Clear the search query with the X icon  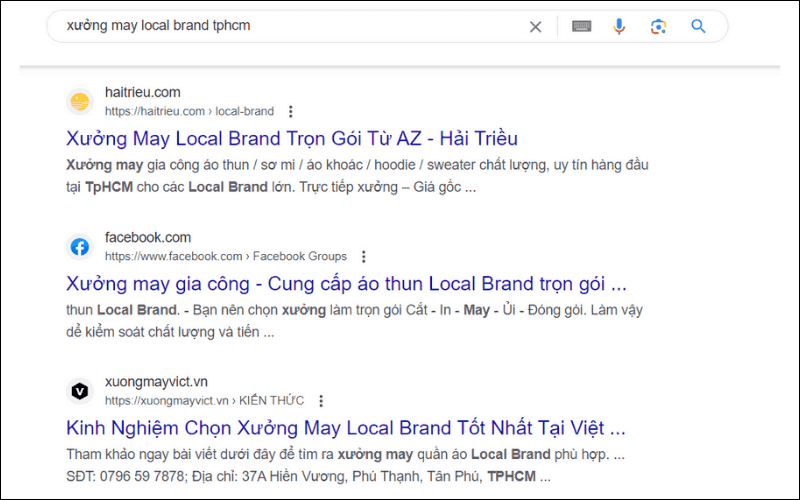[535, 27]
